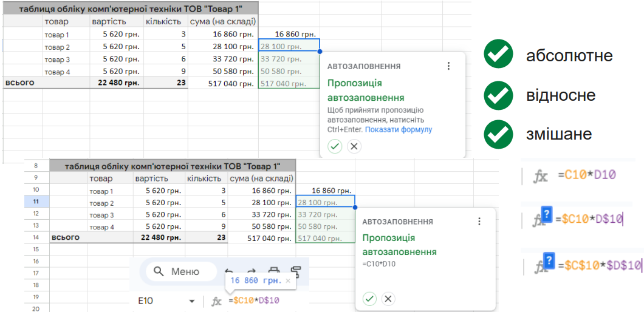Click the green checkmark beside абсолютне
Image resolution: width=644 pixels, height=312 pixels.
[x=499, y=55]
